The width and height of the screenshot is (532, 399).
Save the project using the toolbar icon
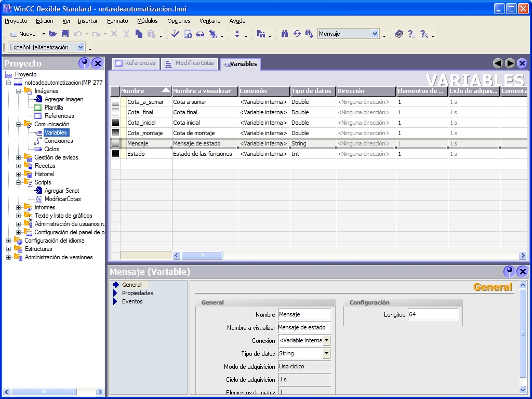(x=64, y=34)
